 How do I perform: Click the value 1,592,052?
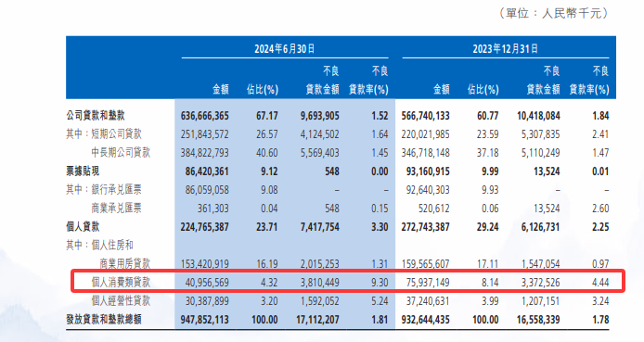[x=320, y=301]
